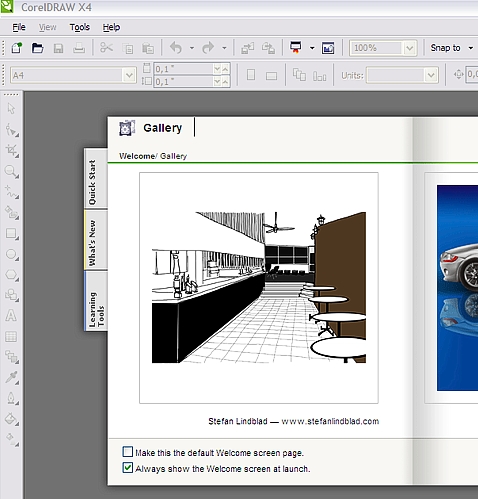
Task: Click the landscape orientation icon
Action: [x=271, y=76]
